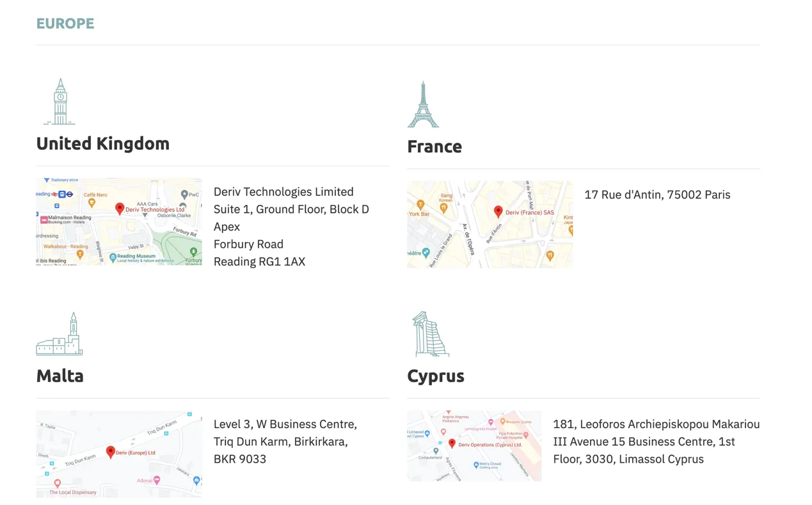Click the Adonai marker on Malta map
812x505 pixels.
(157, 480)
